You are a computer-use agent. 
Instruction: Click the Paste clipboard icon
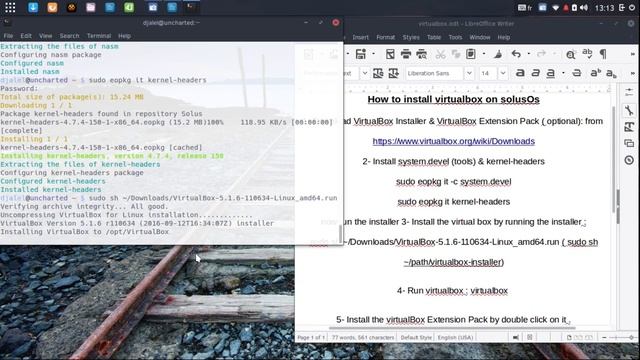point(471,54)
